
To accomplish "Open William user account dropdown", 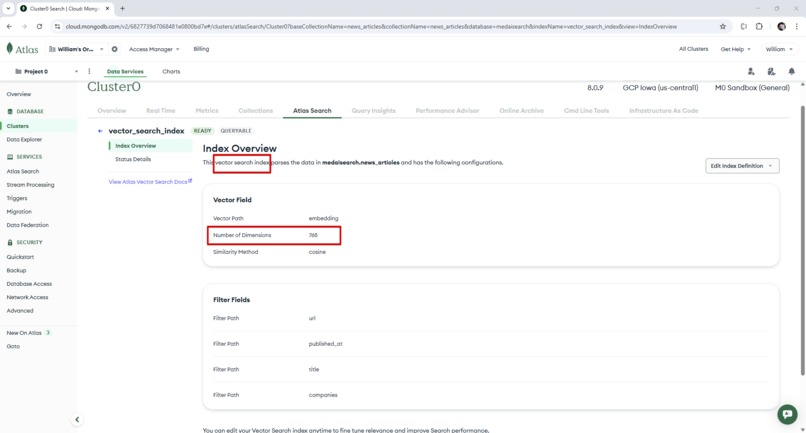I will point(779,49).
